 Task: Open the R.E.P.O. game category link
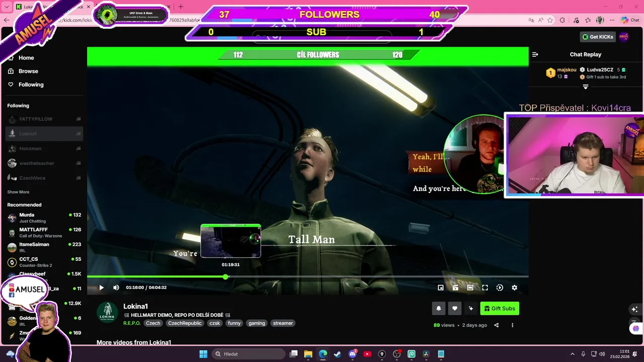click(132, 323)
